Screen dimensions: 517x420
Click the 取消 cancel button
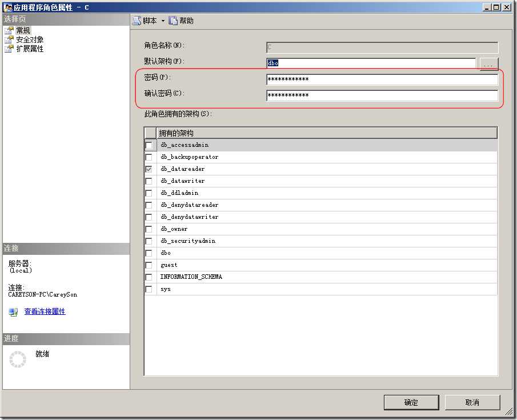coord(472,402)
